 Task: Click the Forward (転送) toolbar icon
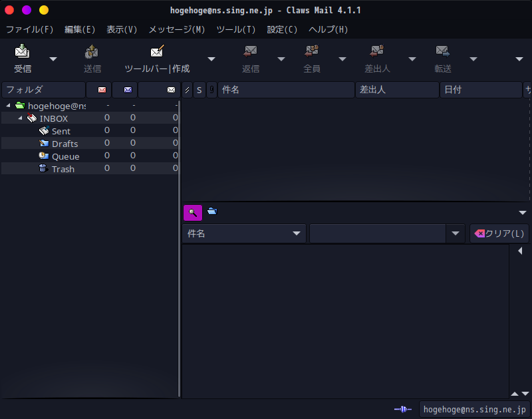click(x=443, y=52)
